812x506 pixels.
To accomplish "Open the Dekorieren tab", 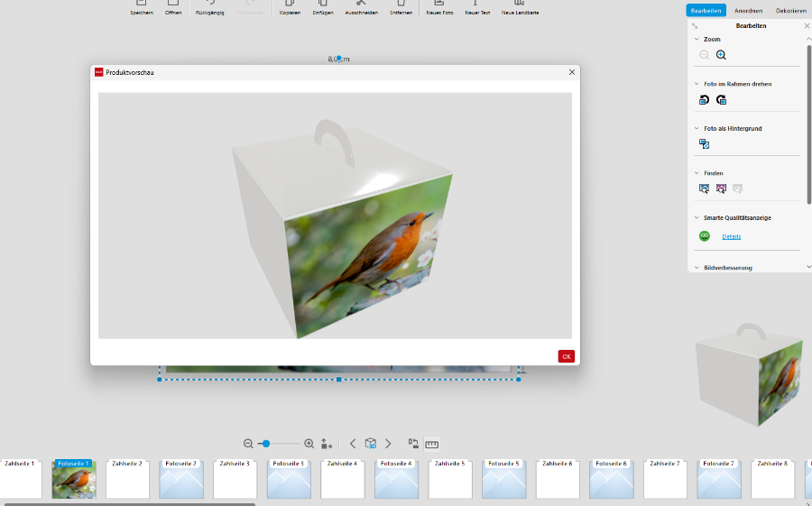I will point(790,11).
